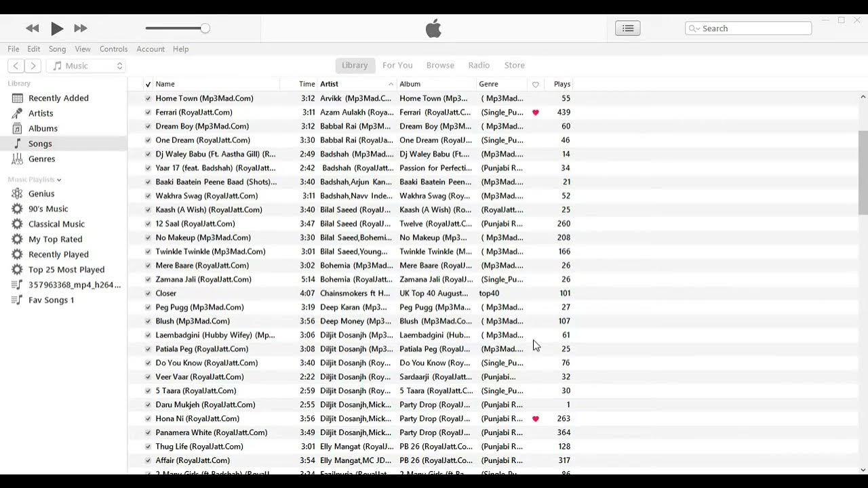Viewport: 868px width, 488px height.
Task: Click the Love heart column header
Action: [x=536, y=84]
